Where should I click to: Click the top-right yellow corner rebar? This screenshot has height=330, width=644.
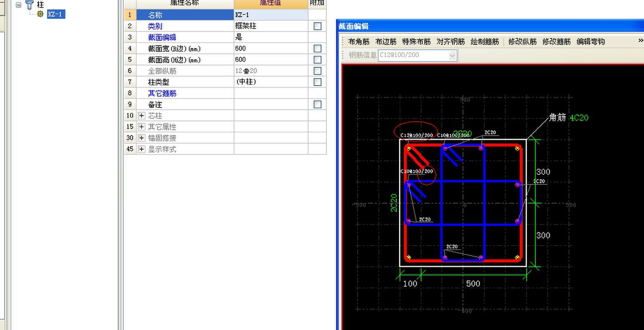point(517,149)
